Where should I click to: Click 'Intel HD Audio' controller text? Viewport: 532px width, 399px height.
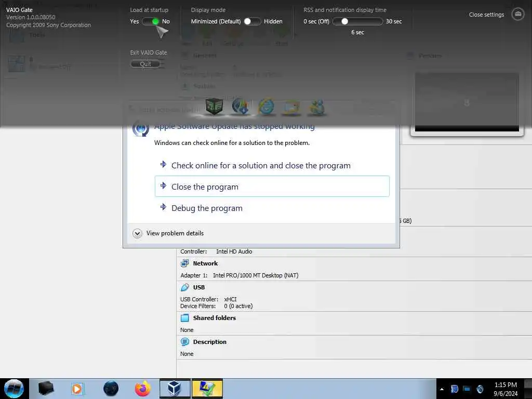(x=234, y=251)
